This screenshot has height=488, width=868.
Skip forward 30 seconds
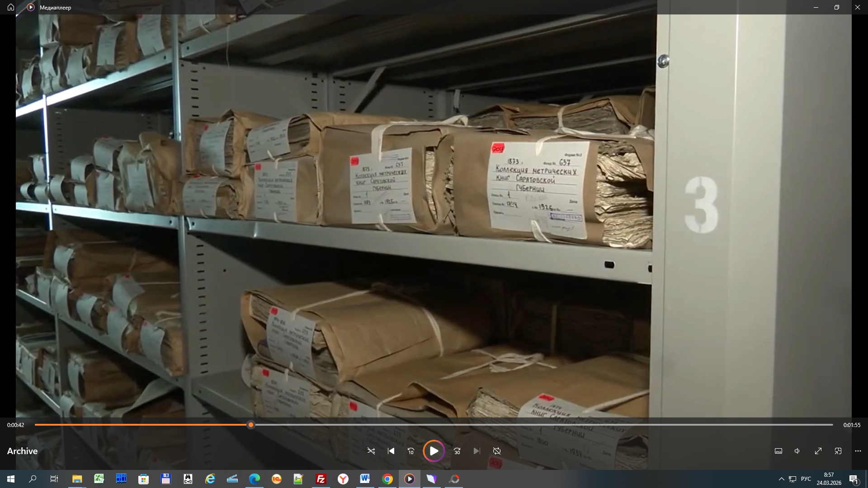click(457, 451)
